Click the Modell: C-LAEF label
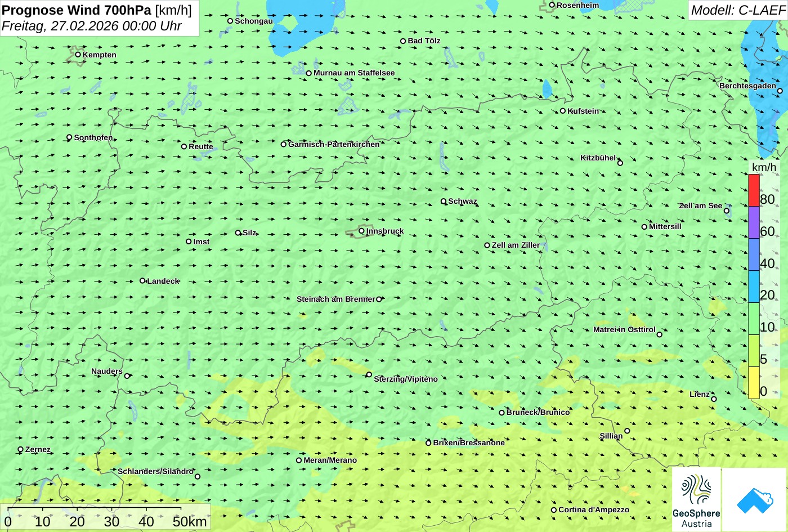Screen dimensions: 788x532 click(x=737, y=10)
